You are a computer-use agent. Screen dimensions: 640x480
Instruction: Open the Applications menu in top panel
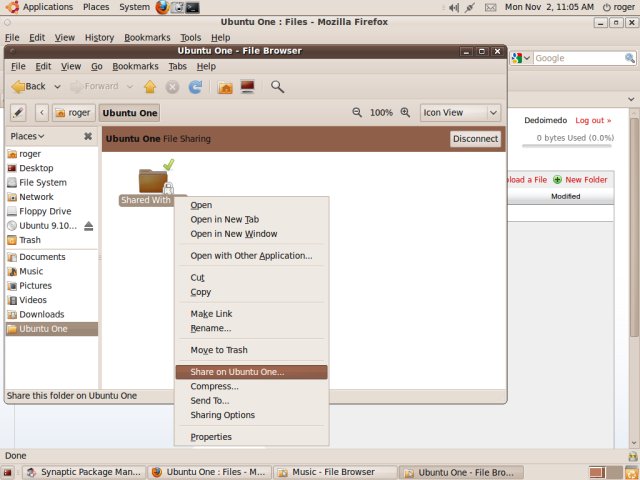pyautogui.click(x=40, y=7)
